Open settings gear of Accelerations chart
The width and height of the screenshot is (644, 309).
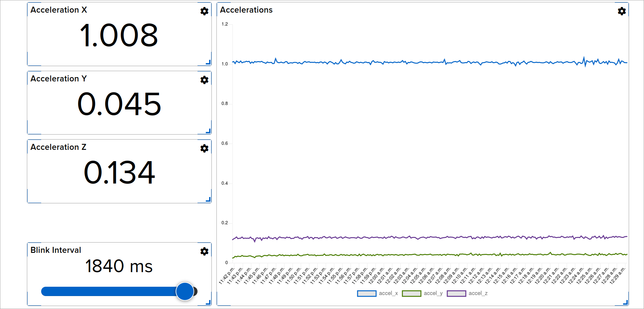(x=622, y=11)
